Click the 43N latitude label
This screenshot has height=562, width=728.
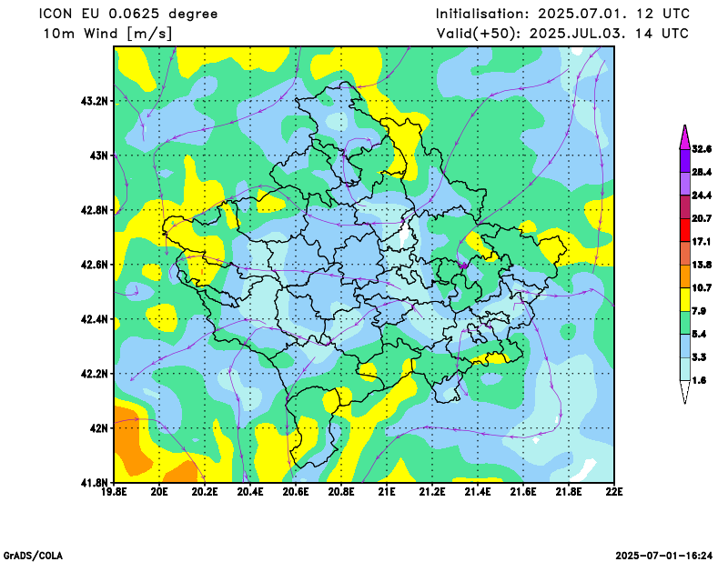point(98,155)
